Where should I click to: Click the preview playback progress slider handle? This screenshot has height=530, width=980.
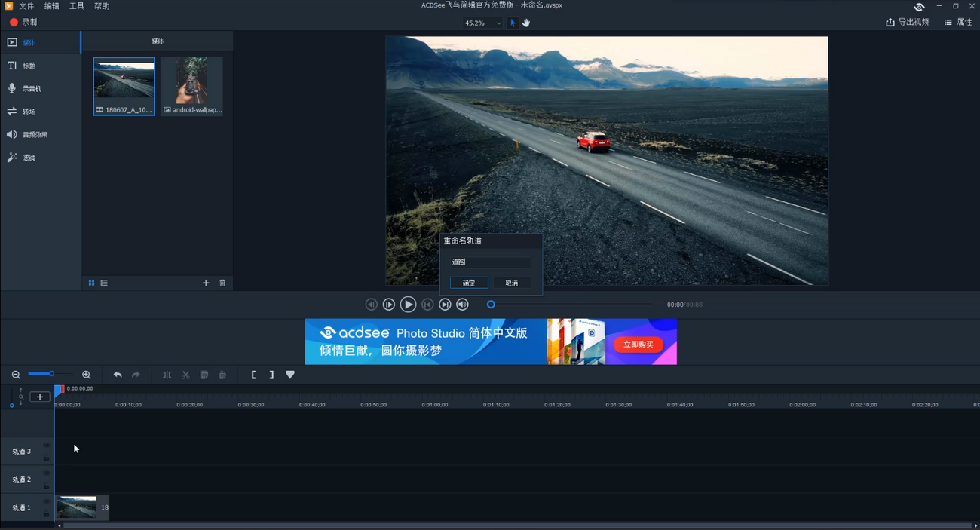coord(491,305)
